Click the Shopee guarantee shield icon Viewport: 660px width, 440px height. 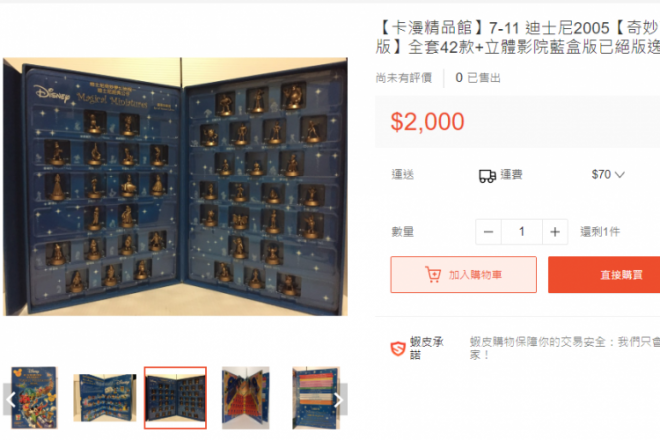398,349
